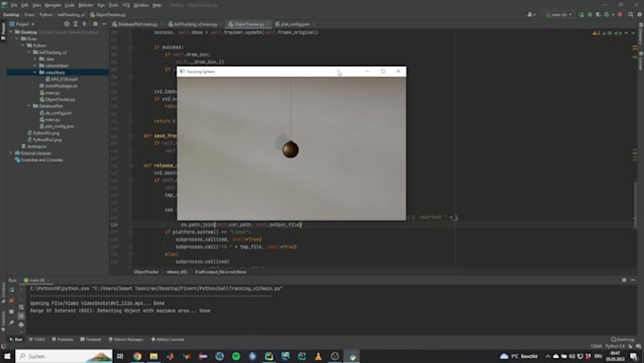
Task: Hide the Project panel using minus icon
Action: [104, 25]
